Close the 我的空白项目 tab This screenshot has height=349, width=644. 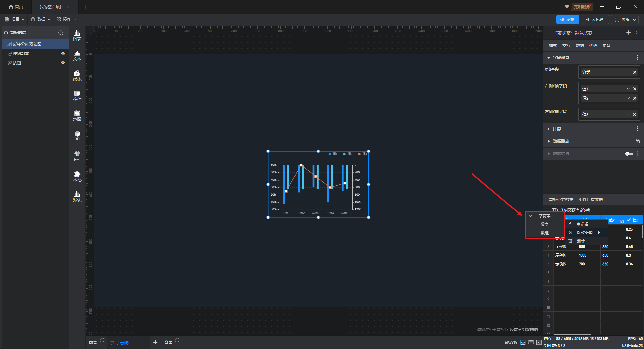pos(68,7)
